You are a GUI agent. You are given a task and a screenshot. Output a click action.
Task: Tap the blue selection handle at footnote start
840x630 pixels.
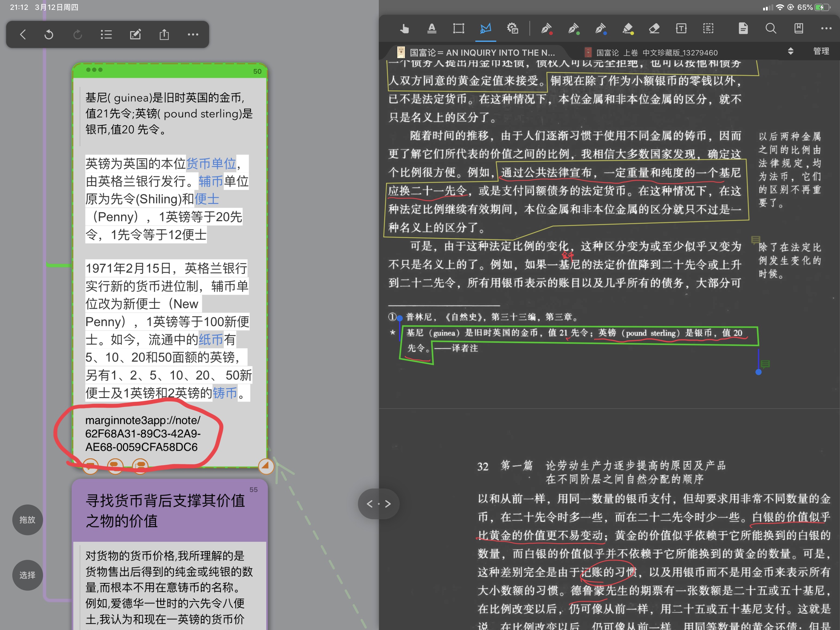399,318
